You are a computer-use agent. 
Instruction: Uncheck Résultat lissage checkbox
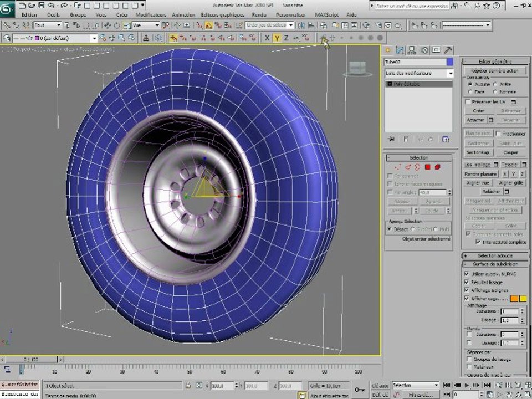point(467,282)
